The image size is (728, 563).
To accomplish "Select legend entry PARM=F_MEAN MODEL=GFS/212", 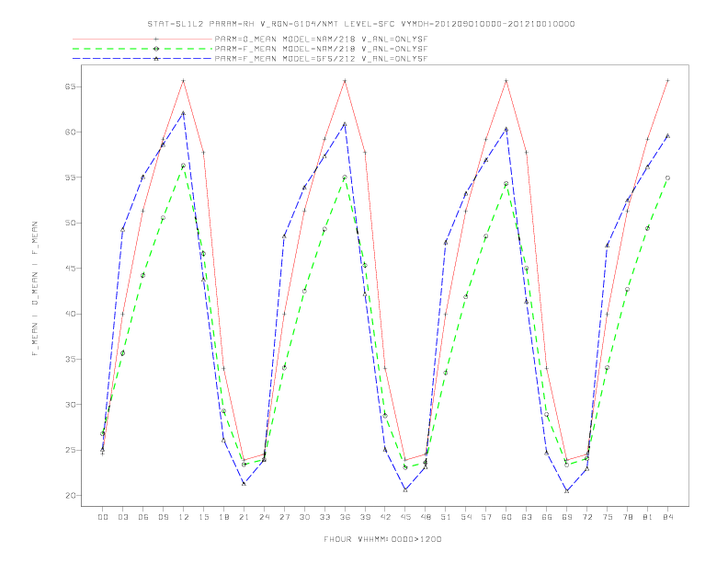I will [x=321, y=59].
